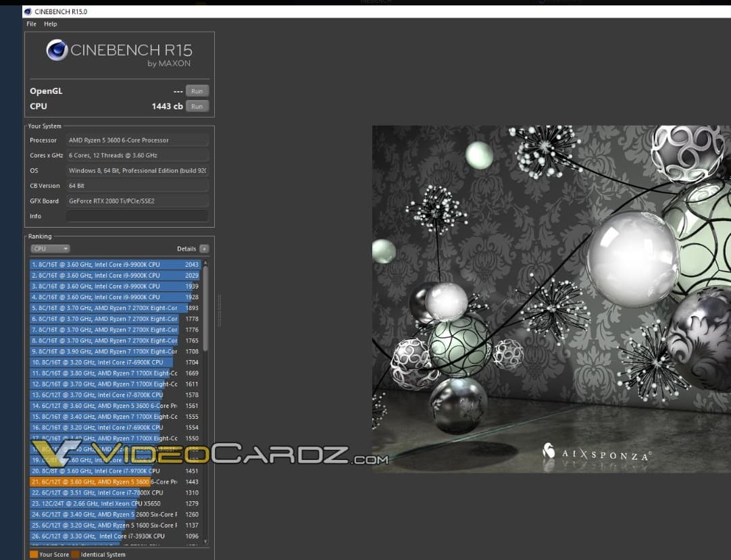731x560 pixels.
Task: Click the OS value field
Action: click(x=138, y=171)
